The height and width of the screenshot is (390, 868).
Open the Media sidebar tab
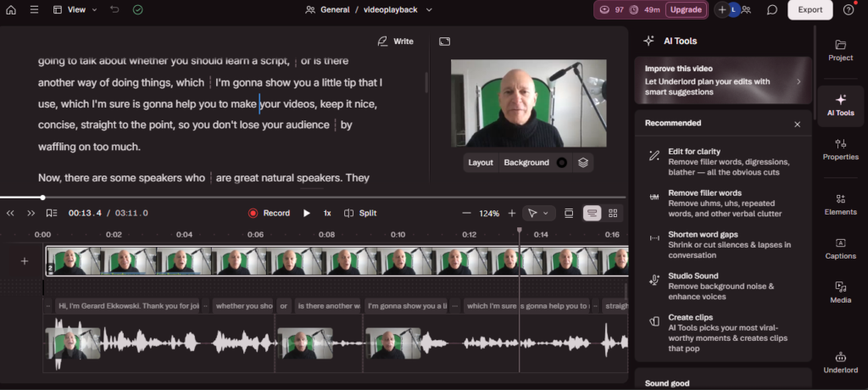[840, 292]
